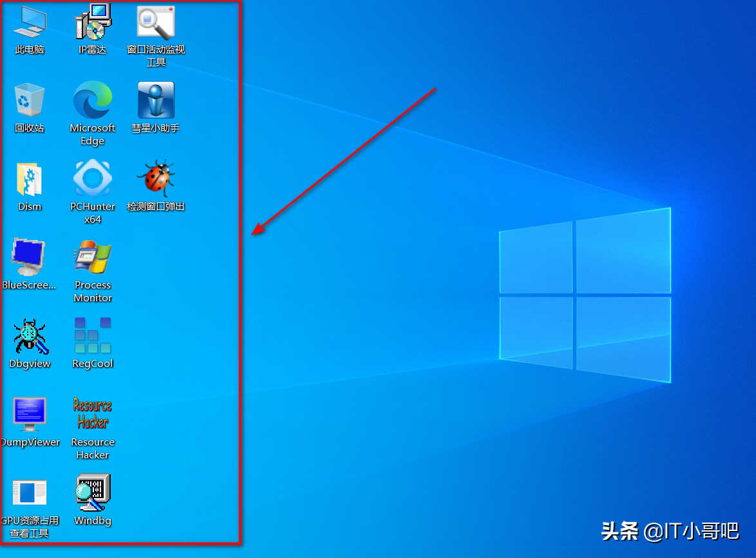Select the RegCool icon

[x=93, y=335]
